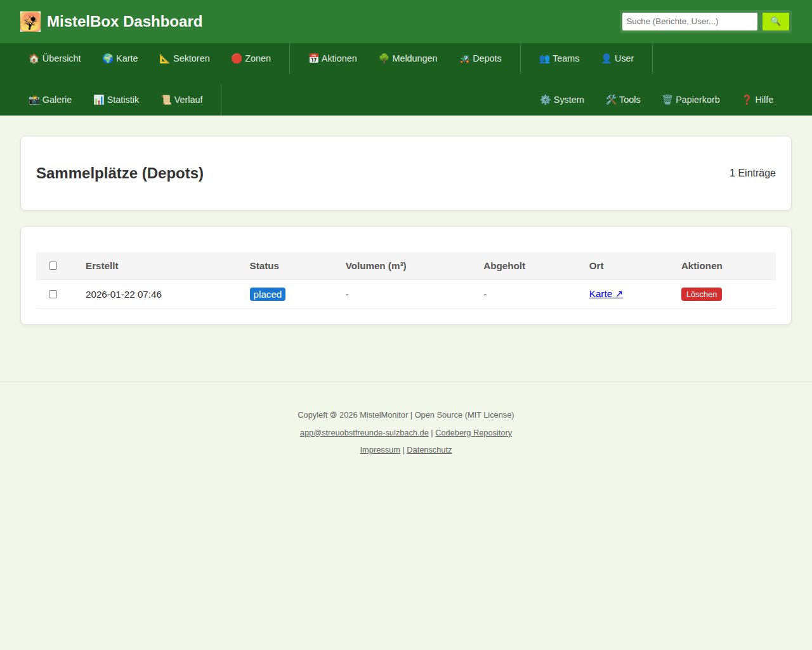
Task: Toggle the select-all checkbox in table header
Action: 53,266
